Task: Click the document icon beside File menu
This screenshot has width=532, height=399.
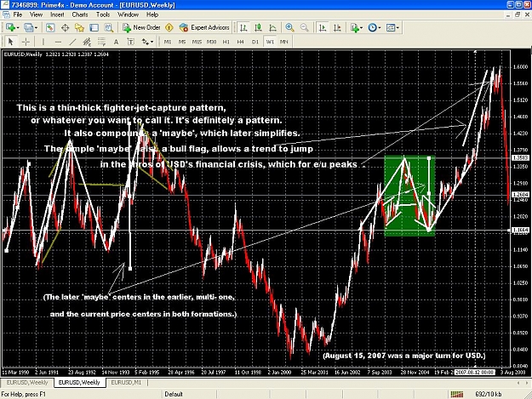Action: tap(6, 14)
